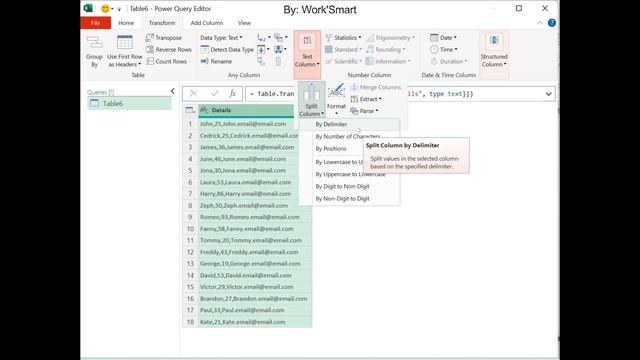Click Use First Row as Headers

coord(124,51)
